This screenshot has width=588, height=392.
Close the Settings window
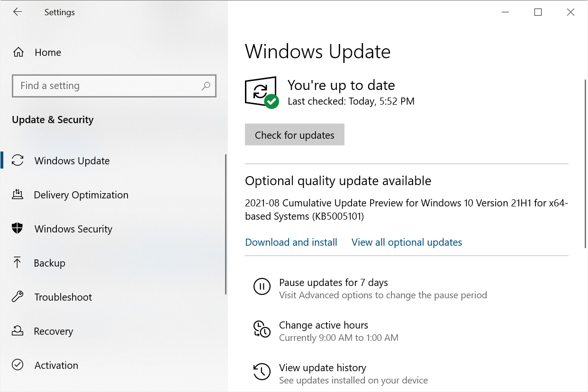(570, 12)
